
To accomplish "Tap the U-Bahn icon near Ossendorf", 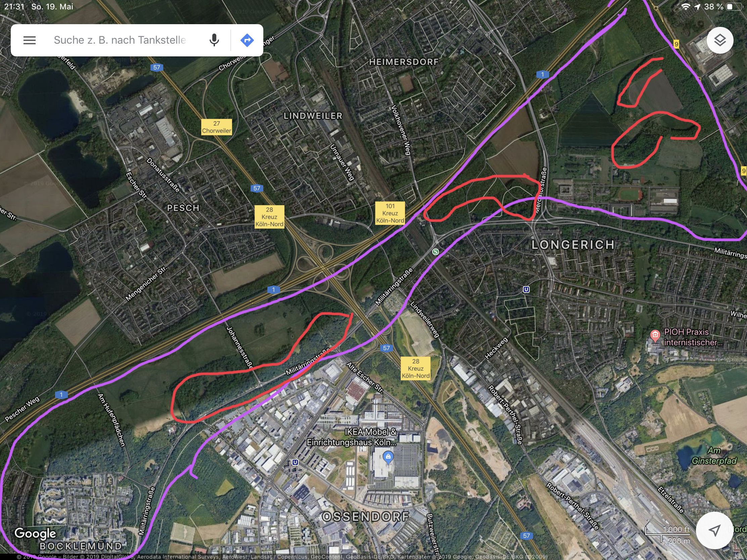I will tap(295, 462).
